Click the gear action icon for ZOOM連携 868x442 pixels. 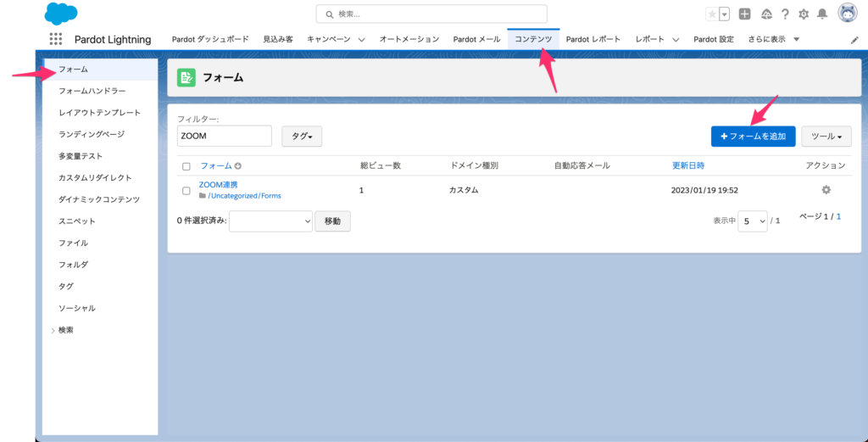[826, 190]
